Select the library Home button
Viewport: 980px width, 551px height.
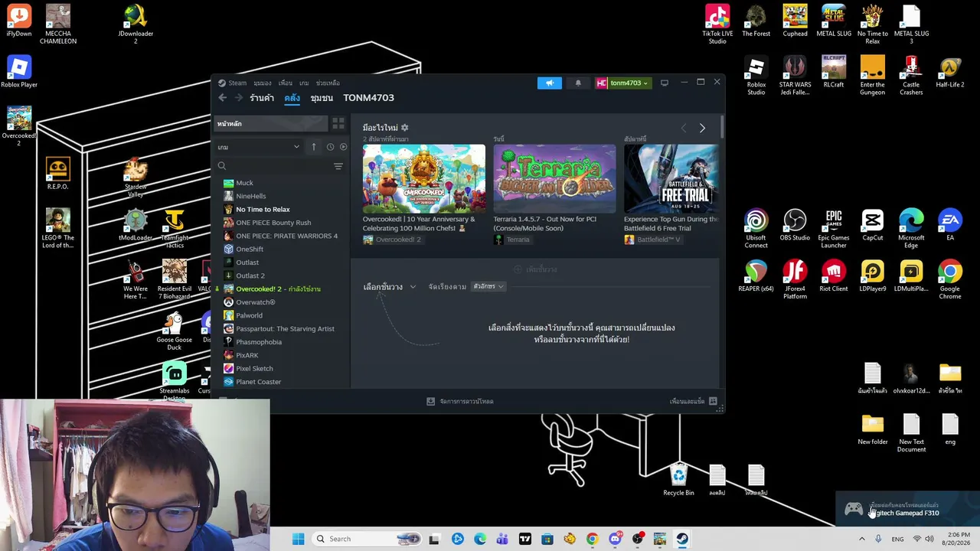coord(269,124)
